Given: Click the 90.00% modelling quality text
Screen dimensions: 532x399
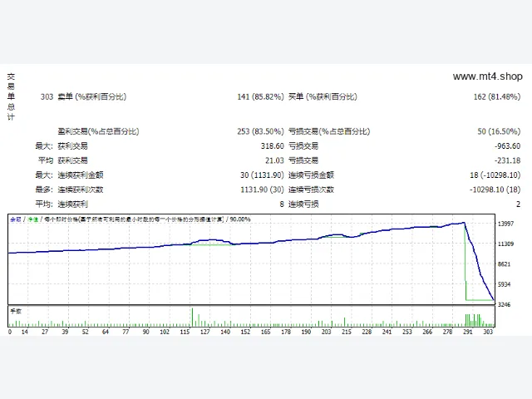Looking at the screenshot, I should point(240,219).
